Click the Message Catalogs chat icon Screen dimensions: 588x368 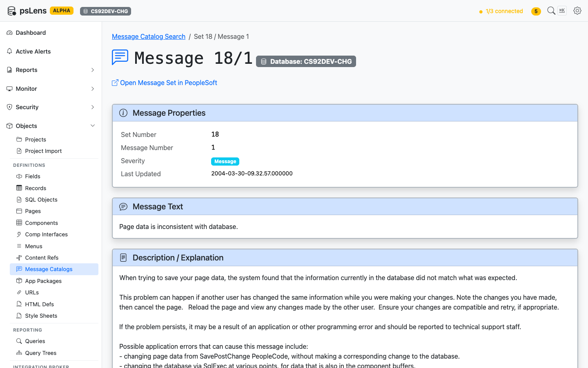19,269
